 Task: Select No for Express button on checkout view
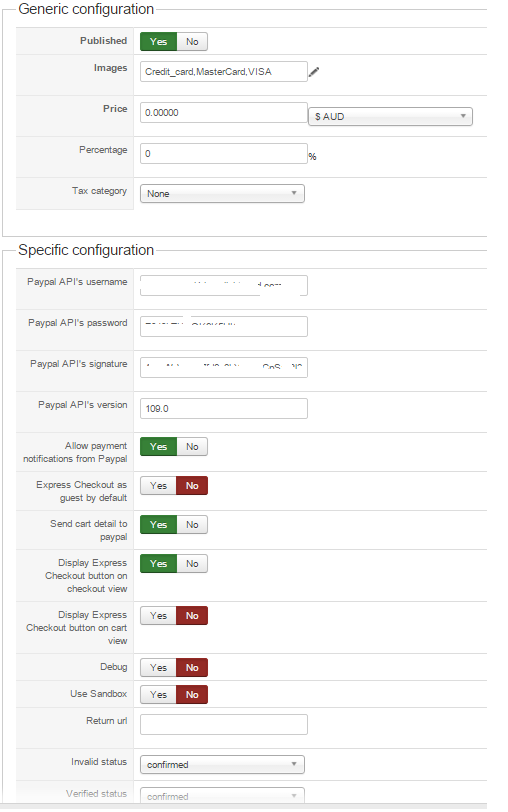pos(192,563)
